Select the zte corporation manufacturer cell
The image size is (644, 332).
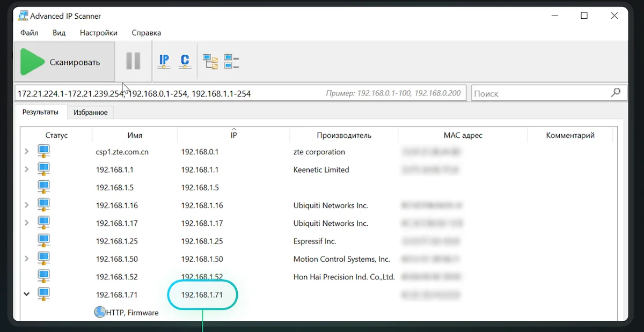pyautogui.click(x=319, y=152)
